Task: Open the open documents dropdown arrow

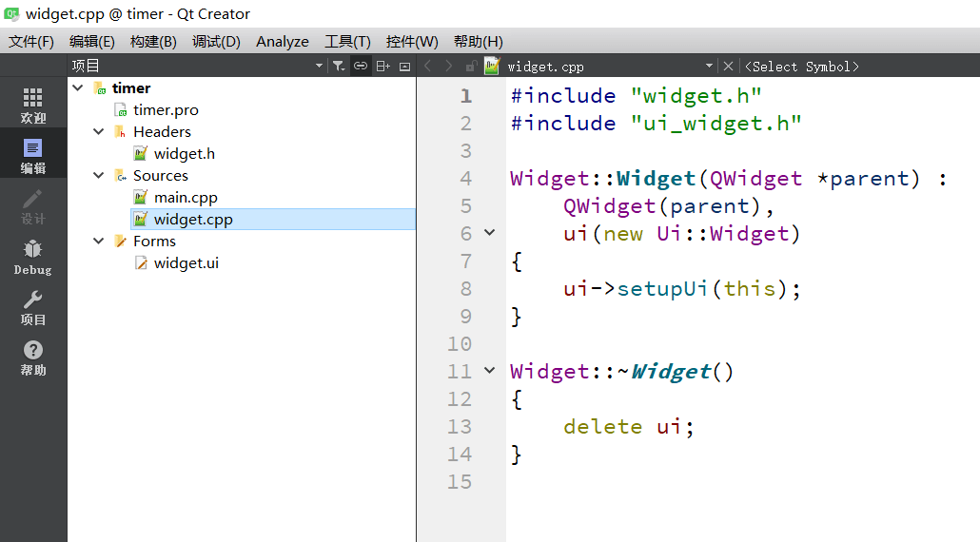Action: pyautogui.click(x=709, y=66)
